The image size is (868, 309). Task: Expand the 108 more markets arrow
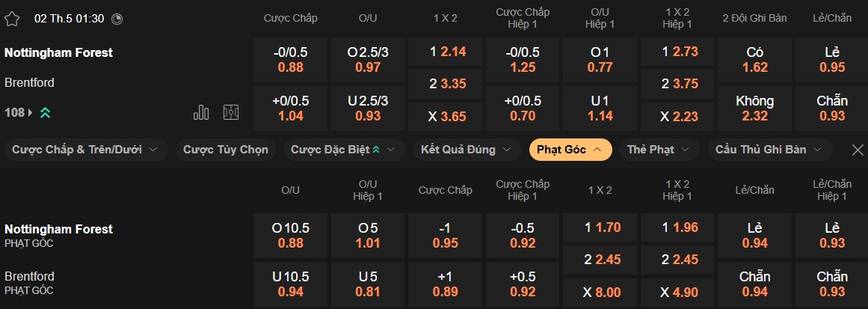(30, 112)
